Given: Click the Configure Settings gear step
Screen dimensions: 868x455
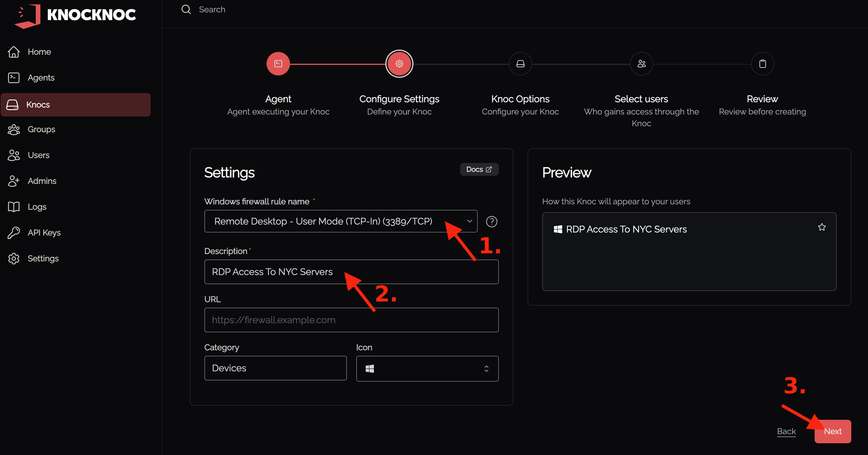Looking at the screenshot, I should 399,64.
